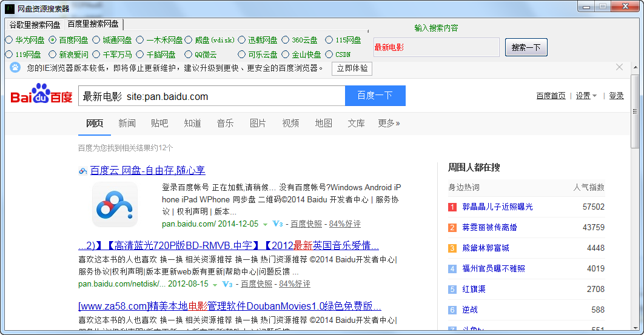Open the 视频 search tab

(x=290, y=123)
